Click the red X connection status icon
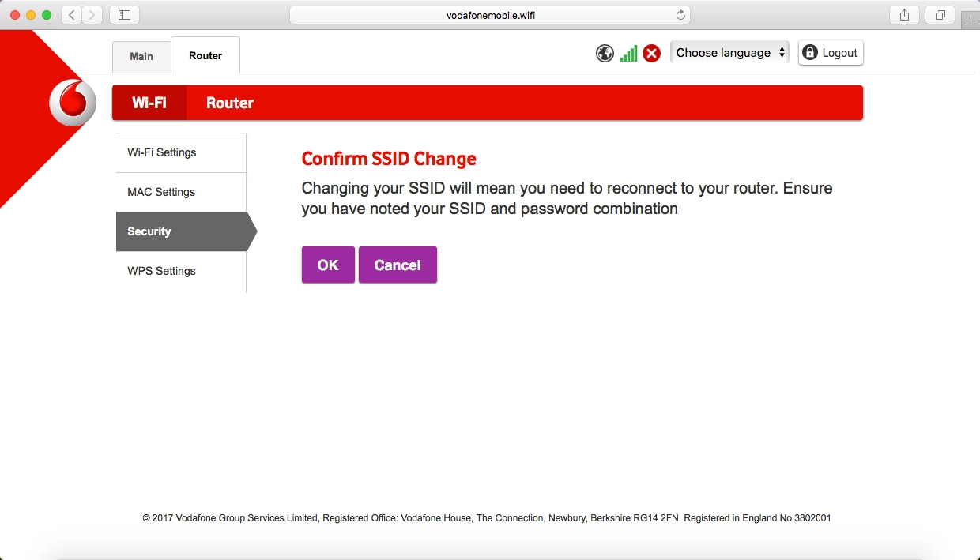 tap(651, 54)
